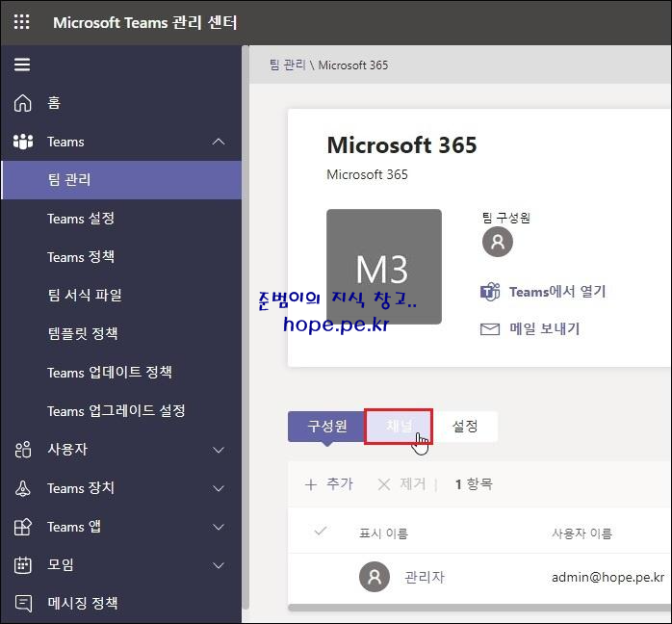Image resolution: width=672 pixels, height=624 pixels.
Task: Switch to the 설정 tab
Action: pos(465,427)
